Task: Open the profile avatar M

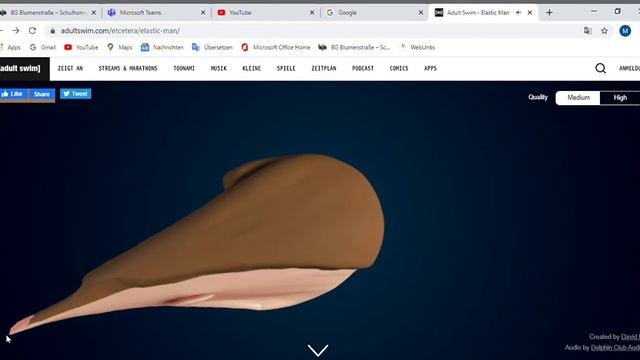Action: coord(625,31)
